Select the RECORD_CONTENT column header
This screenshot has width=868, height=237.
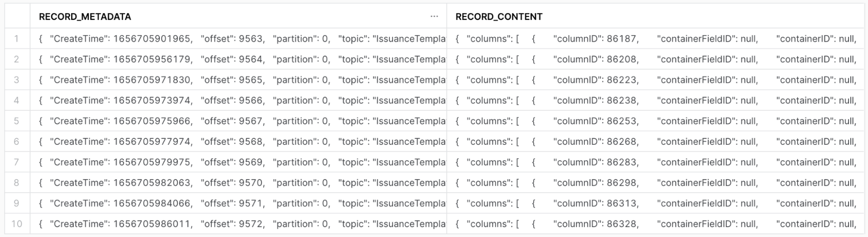coord(499,17)
